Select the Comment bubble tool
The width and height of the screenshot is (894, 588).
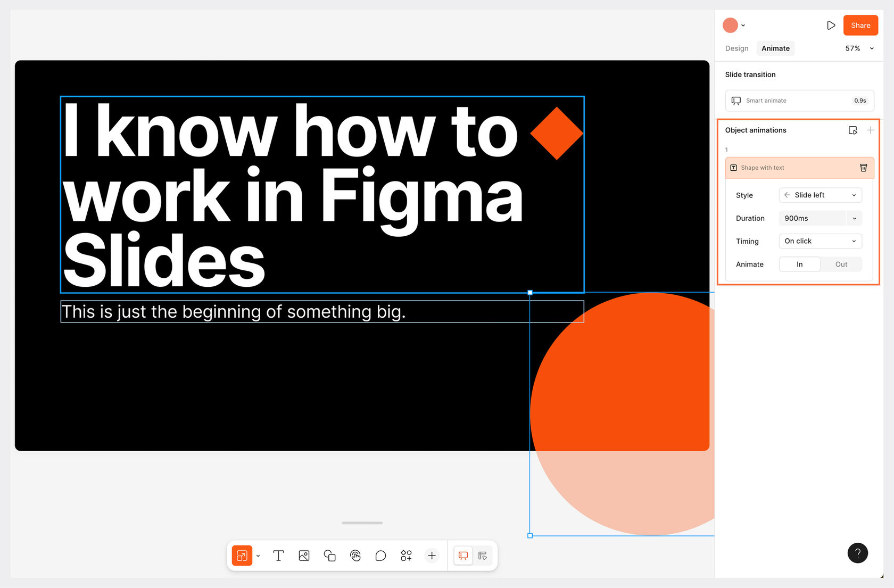click(x=380, y=556)
